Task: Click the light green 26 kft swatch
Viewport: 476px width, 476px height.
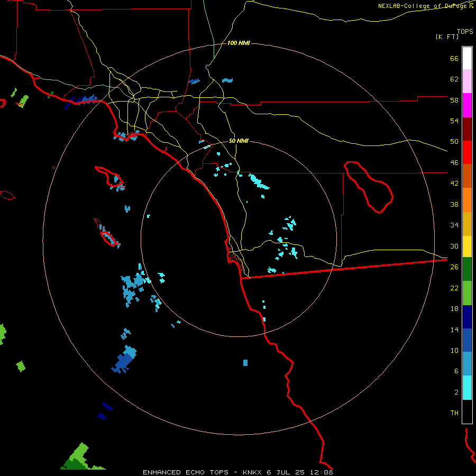Action: coord(467,293)
